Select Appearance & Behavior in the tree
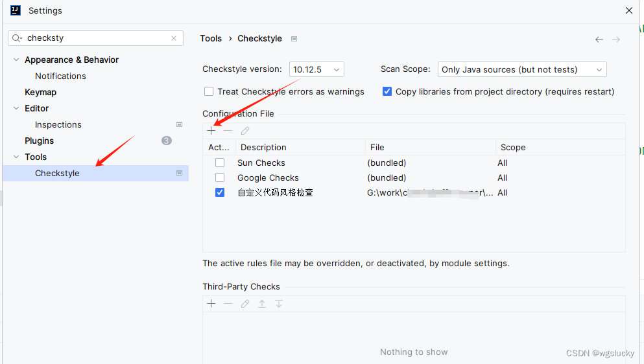This screenshot has height=364, width=644. [x=71, y=60]
